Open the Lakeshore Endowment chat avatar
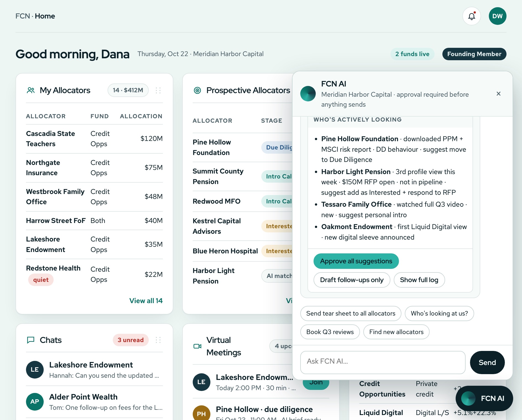 pyautogui.click(x=35, y=370)
